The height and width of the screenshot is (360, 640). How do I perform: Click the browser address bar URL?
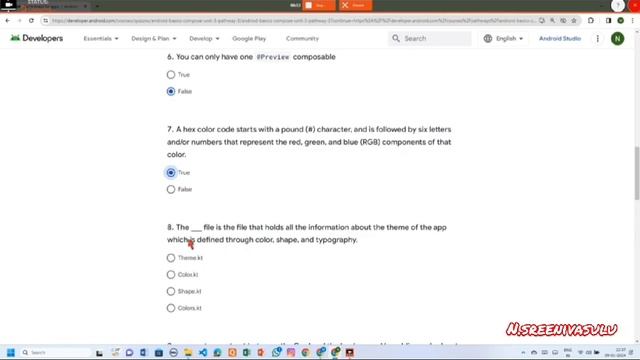[x=293, y=20]
